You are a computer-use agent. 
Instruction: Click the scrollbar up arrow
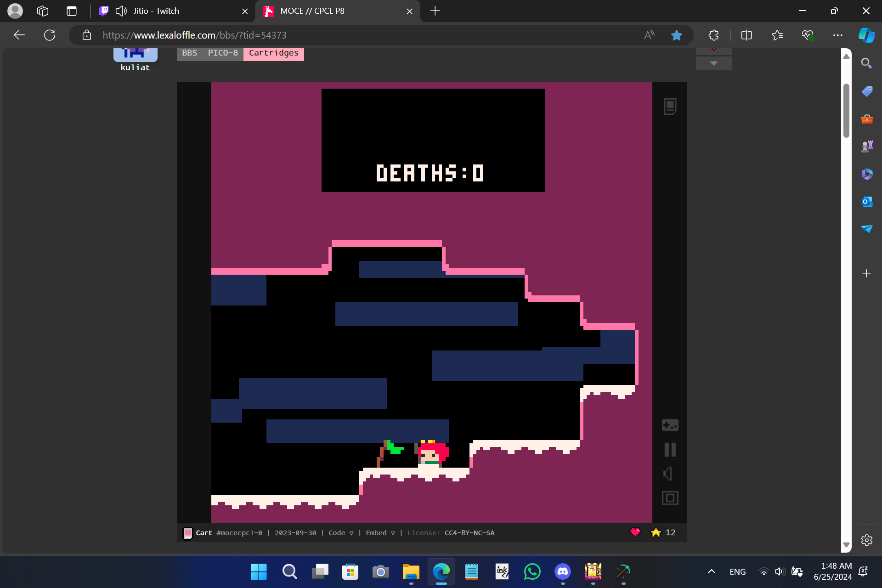coord(846,56)
